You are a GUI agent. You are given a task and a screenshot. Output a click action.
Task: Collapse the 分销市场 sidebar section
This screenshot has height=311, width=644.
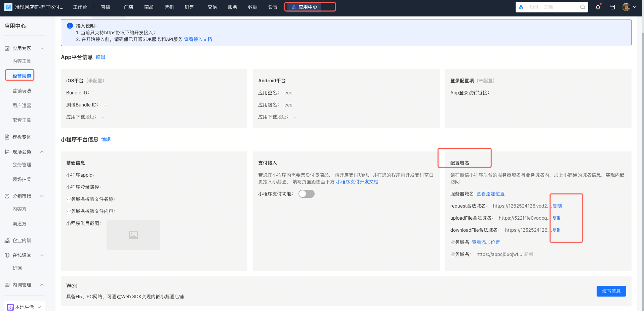coord(42,196)
